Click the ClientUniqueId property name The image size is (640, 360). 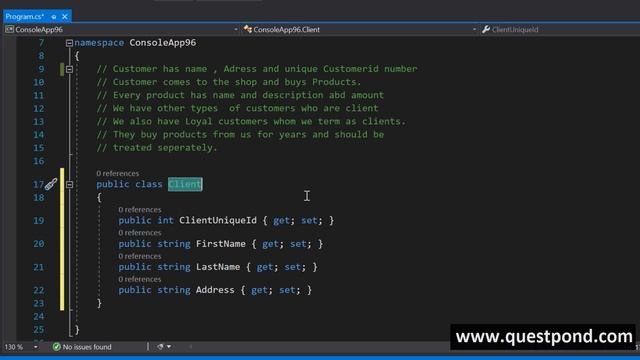point(218,220)
